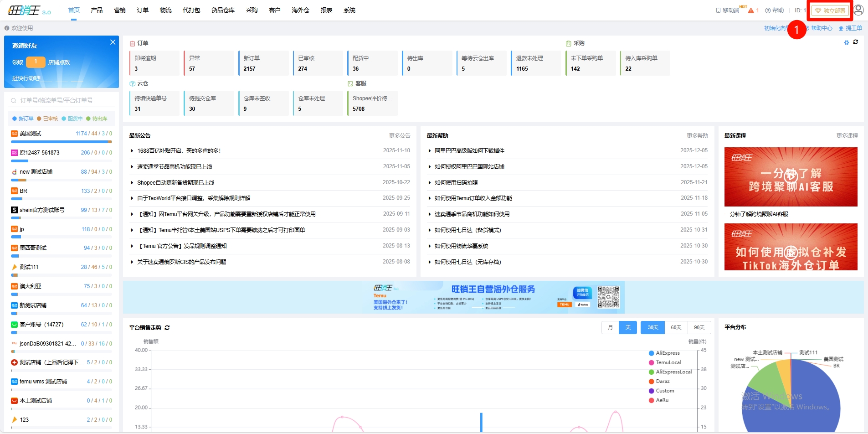Refresh the dashboard stats with the black refresh icon
The width and height of the screenshot is (868, 434).
click(856, 42)
